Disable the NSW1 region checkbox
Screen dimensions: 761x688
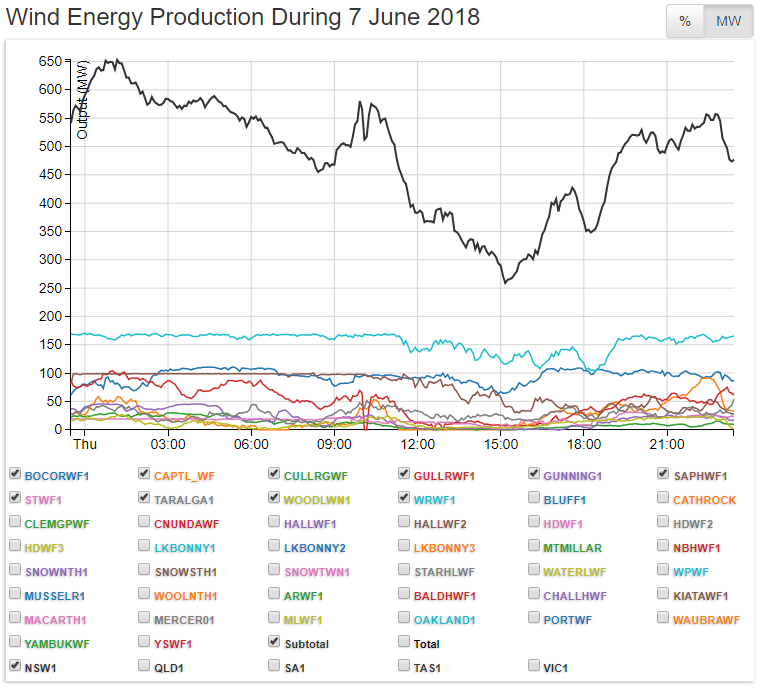point(15,665)
